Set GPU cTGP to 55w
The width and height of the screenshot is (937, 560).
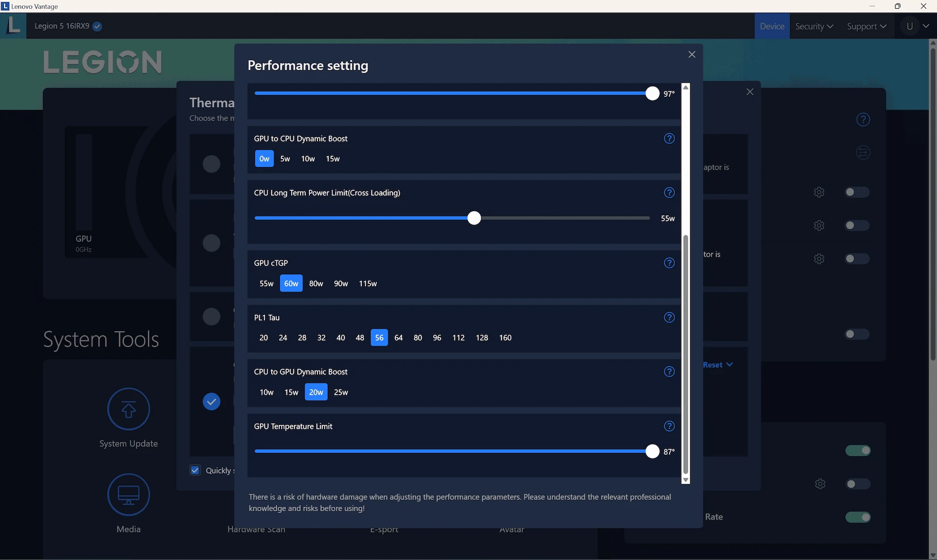(x=266, y=283)
